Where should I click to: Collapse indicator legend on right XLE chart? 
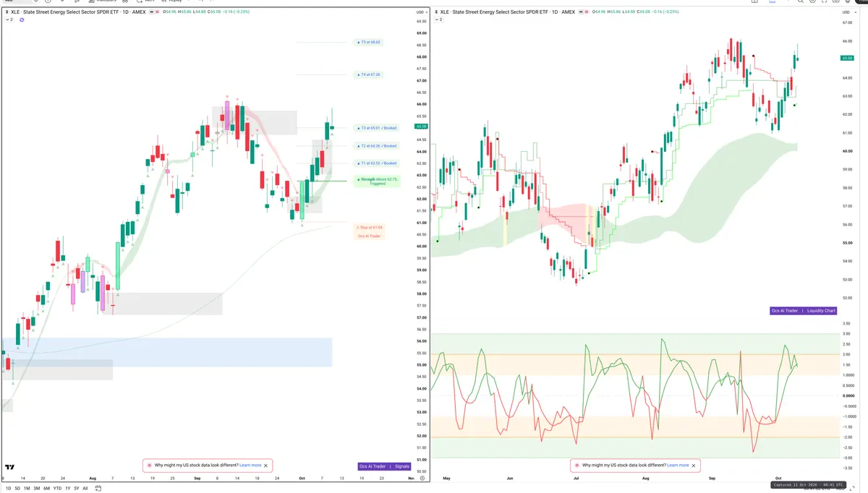tap(440, 20)
